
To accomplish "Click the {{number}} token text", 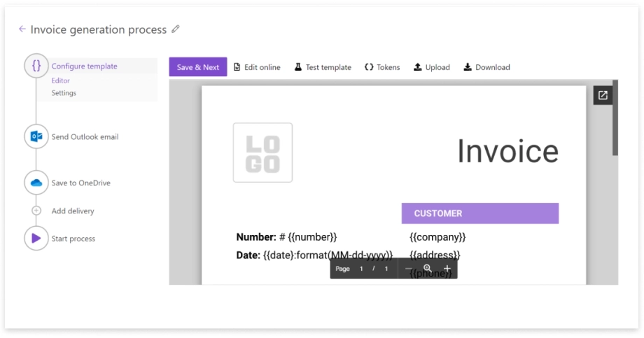I will click(312, 237).
